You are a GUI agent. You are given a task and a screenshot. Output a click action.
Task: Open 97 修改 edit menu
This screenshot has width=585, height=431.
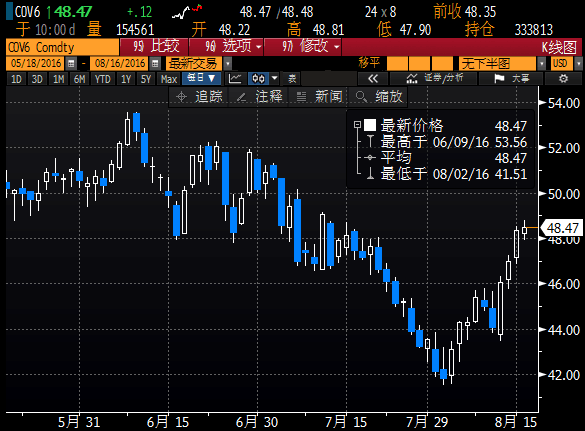tap(303, 47)
